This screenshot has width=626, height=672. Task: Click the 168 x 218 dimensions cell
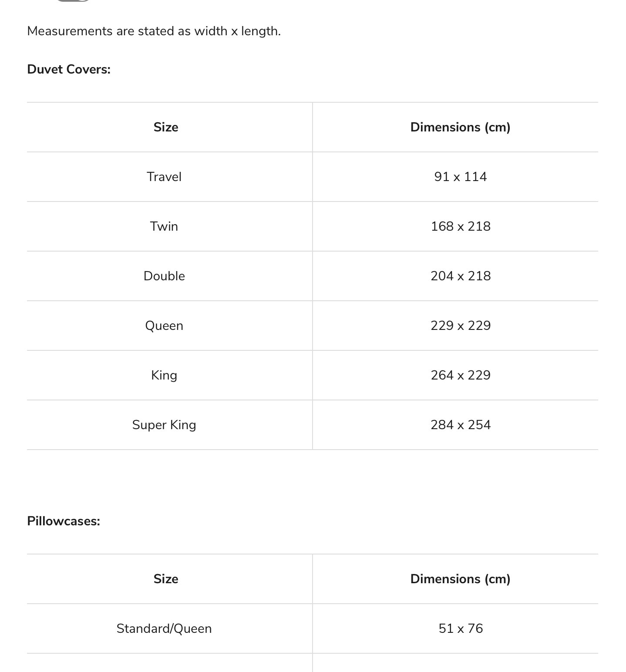460,226
